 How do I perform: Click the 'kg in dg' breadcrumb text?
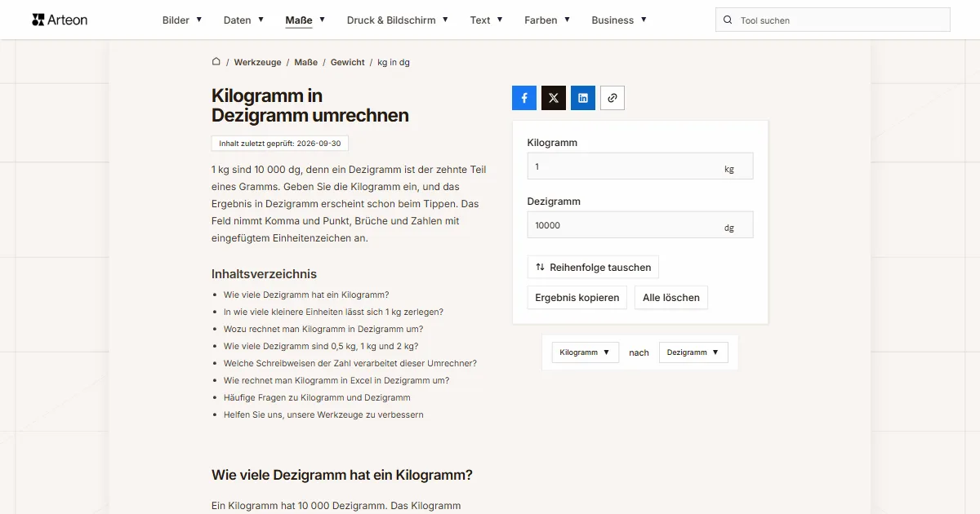click(x=394, y=62)
